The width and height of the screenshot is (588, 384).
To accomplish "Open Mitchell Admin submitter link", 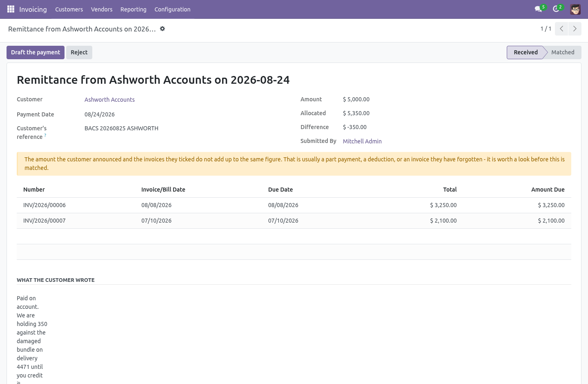I will coord(362,141).
